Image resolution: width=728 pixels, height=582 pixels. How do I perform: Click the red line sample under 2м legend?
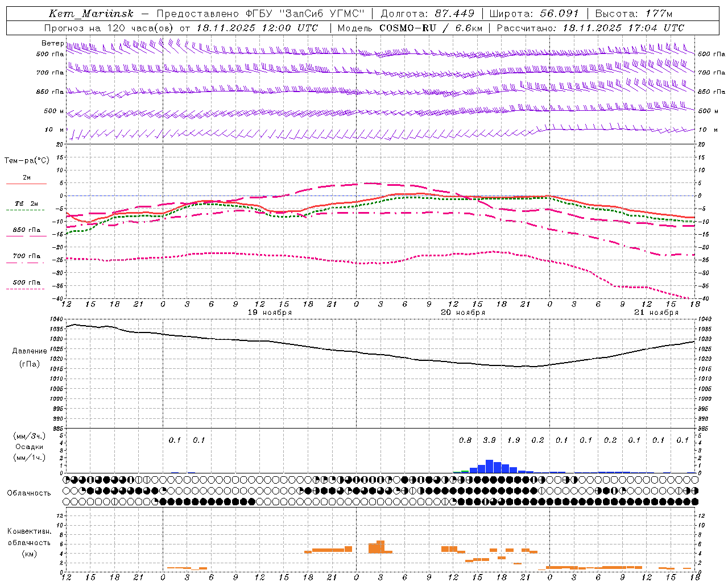click(26, 184)
